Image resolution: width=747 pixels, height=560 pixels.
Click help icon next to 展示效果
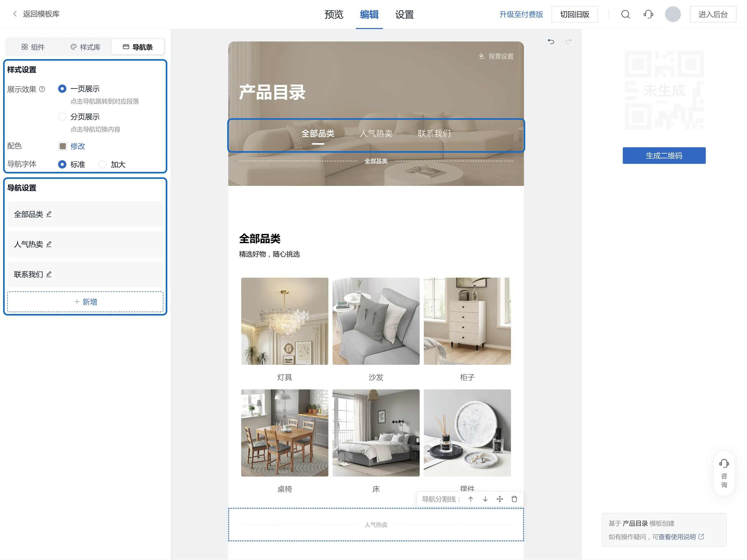[x=42, y=89]
